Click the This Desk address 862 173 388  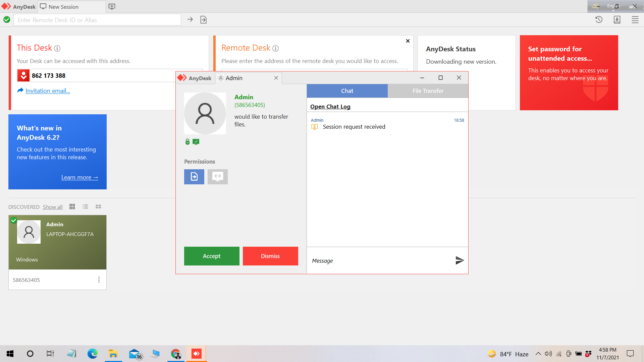(49, 76)
